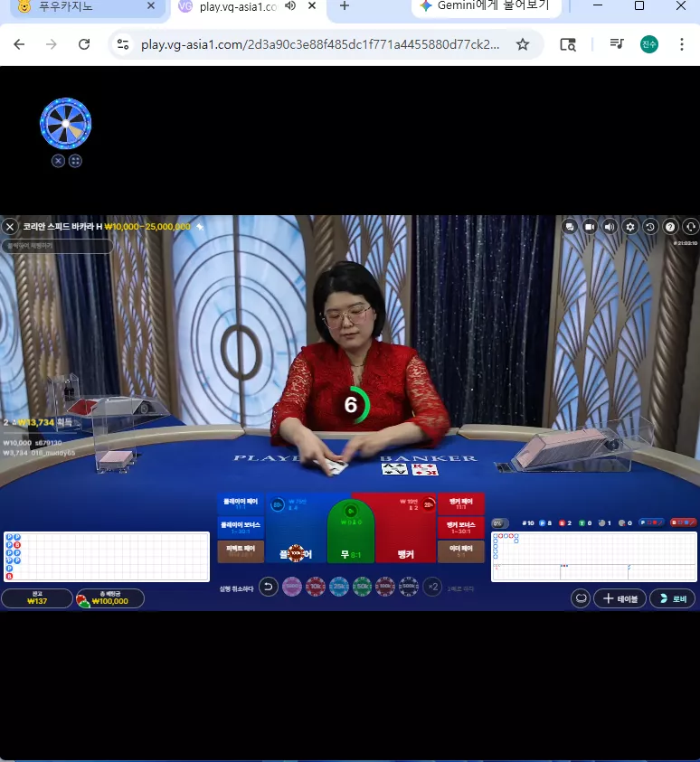The height and width of the screenshot is (762, 700).
Task: Select the black 500k chip
Action: (x=409, y=587)
